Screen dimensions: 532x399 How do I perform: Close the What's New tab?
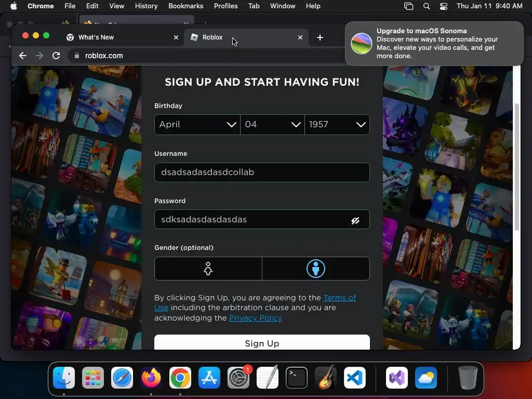pos(176,37)
